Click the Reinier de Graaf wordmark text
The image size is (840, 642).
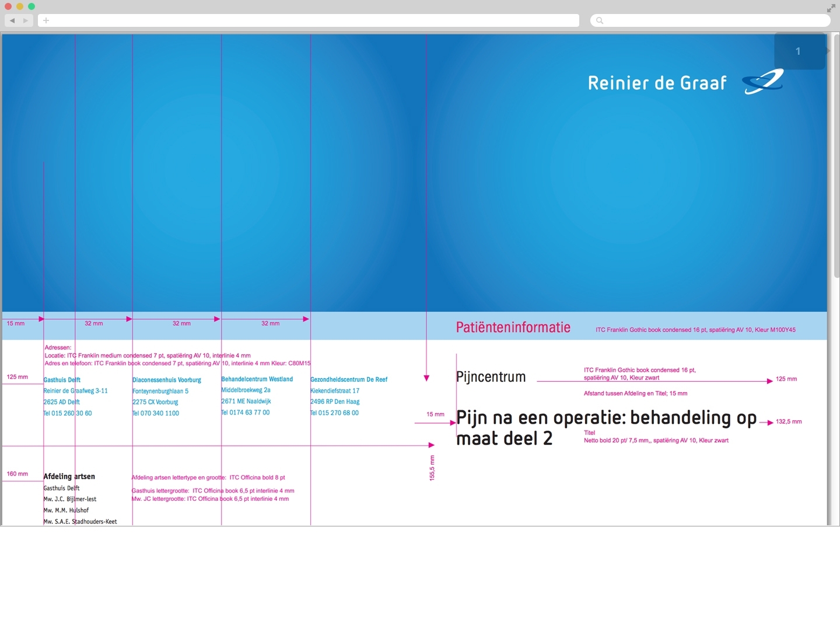click(x=657, y=83)
